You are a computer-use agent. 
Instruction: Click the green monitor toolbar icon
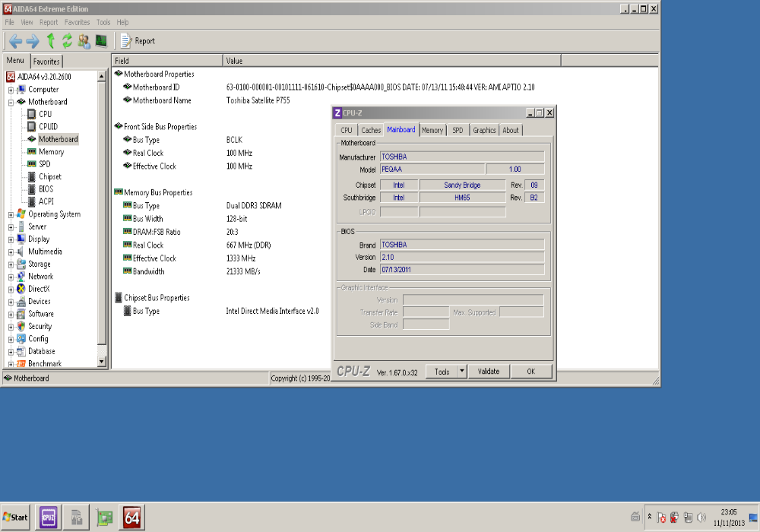click(x=101, y=41)
